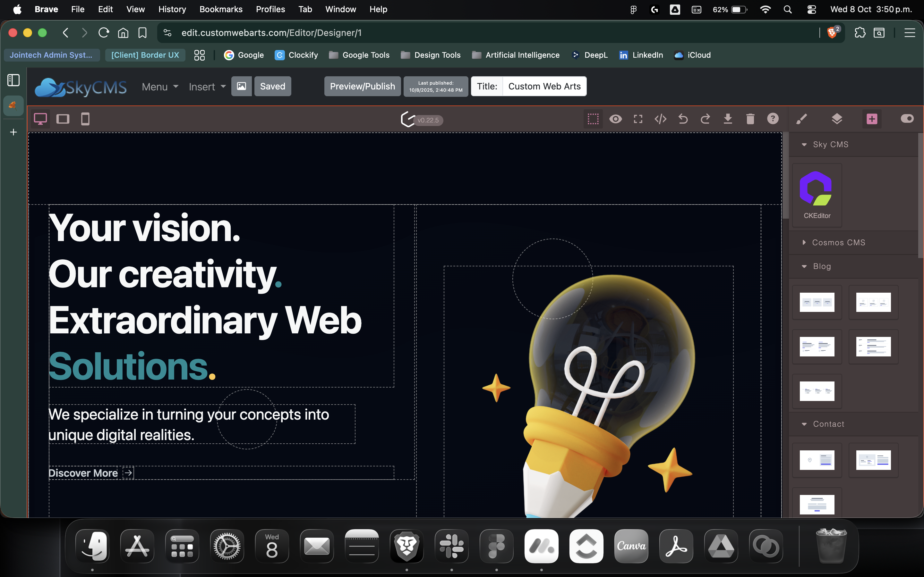This screenshot has height=577, width=924.
Task: Open Bookmarks in the menu bar
Action: click(221, 9)
